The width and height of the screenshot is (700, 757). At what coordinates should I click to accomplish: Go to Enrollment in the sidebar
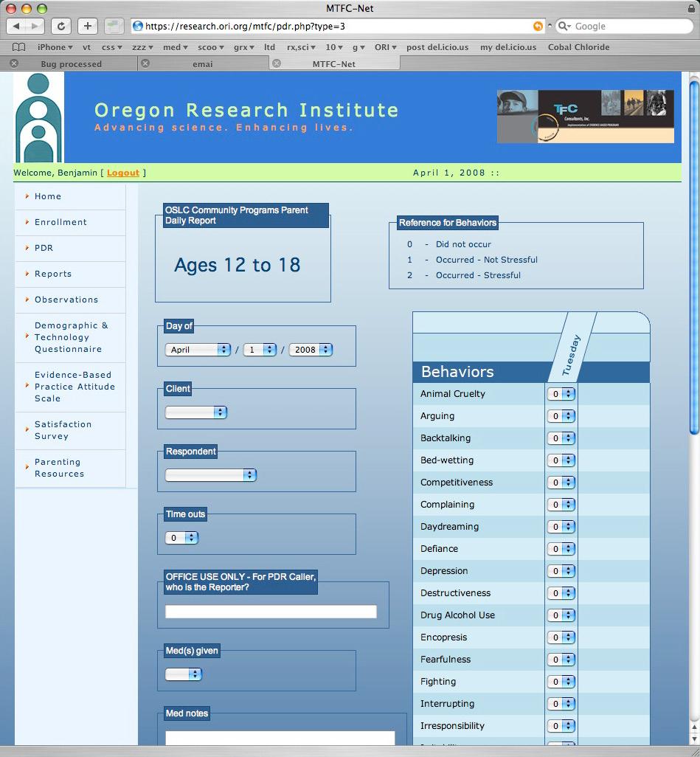60,222
